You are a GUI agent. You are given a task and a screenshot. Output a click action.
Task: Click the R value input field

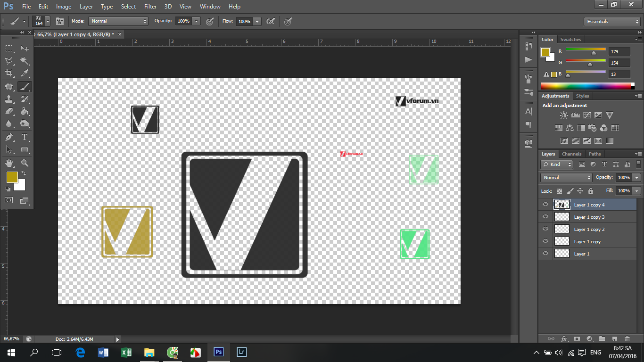coord(619,52)
